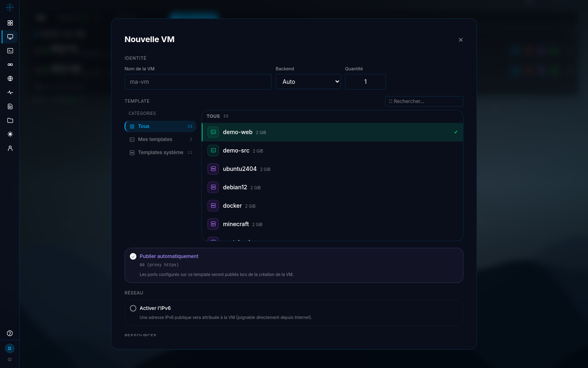Select the demo-web template
The image size is (588, 368).
click(x=332, y=132)
